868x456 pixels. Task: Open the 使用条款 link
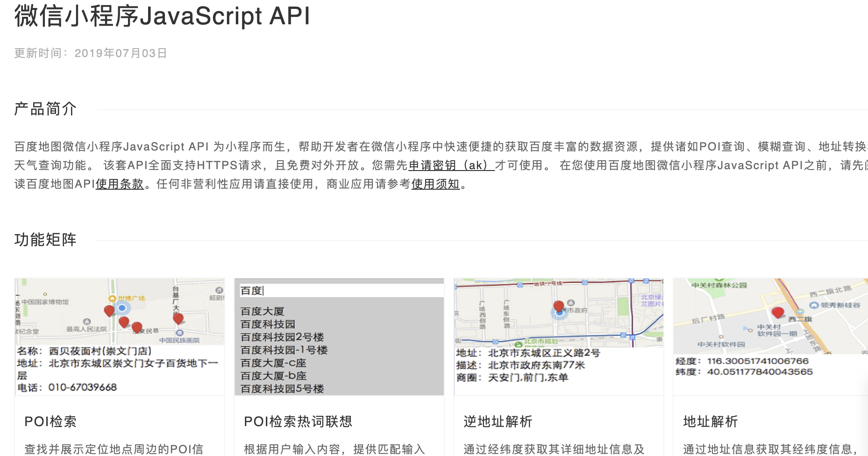tap(120, 184)
